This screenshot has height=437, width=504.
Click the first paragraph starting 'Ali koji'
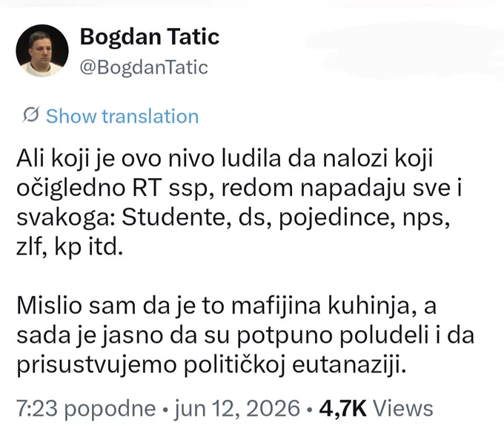tap(239, 203)
